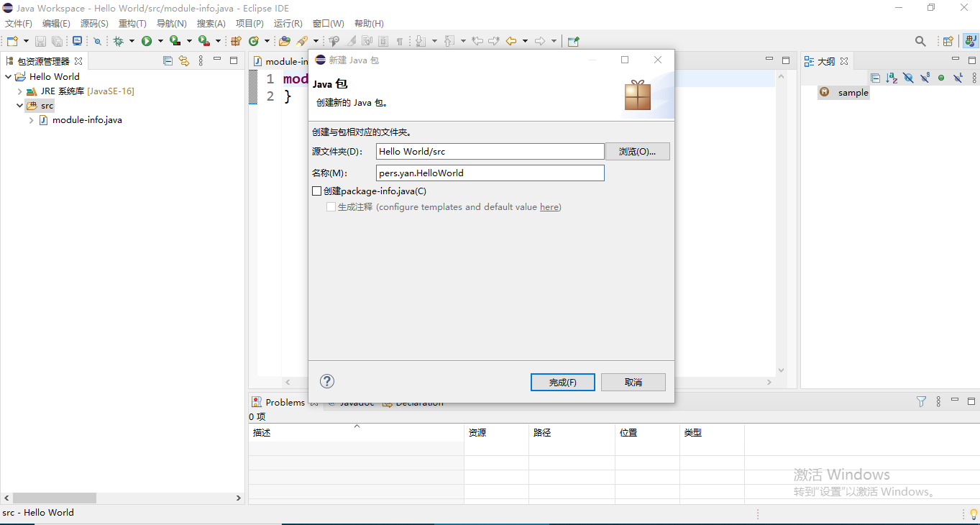Image resolution: width=980 pixels, height=525 pixels.
Task: Click the lightbulb tip icon in status bar
Action: 974,513
